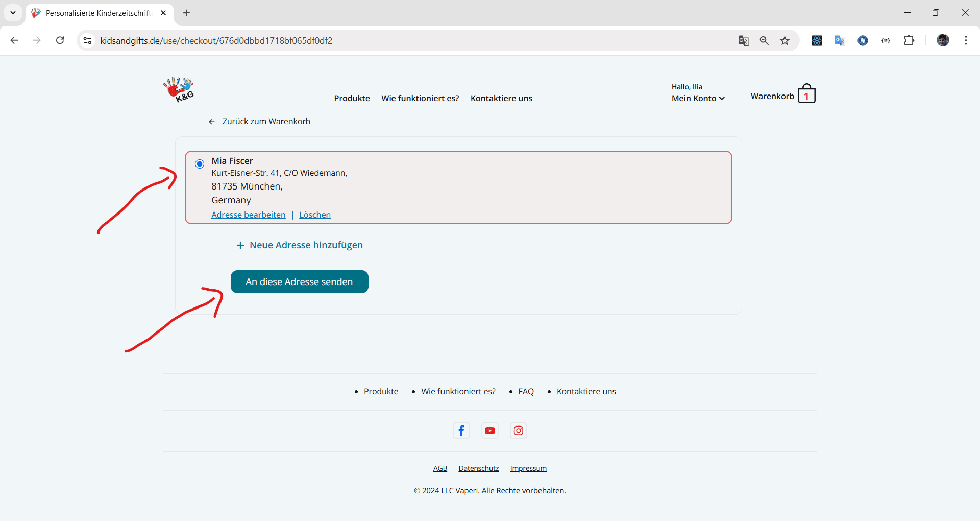The width and height of the screenshot is (980, 521).
Task: Open the tab search dropdown arrow
Action: [x=13, y=13]
